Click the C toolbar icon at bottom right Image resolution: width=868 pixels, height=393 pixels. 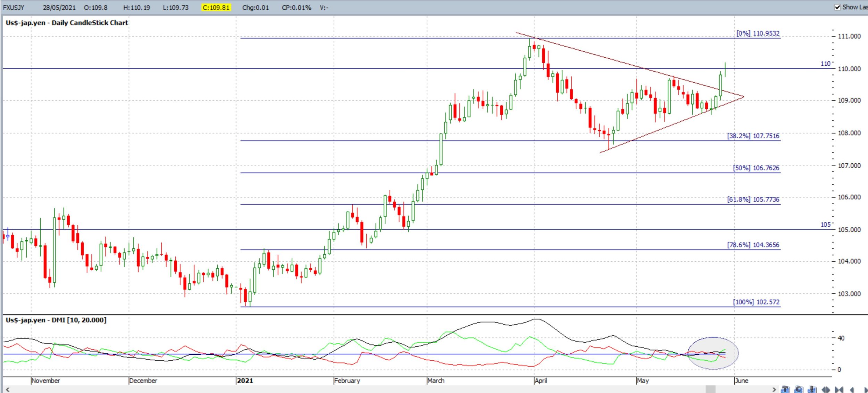(799, 389)
